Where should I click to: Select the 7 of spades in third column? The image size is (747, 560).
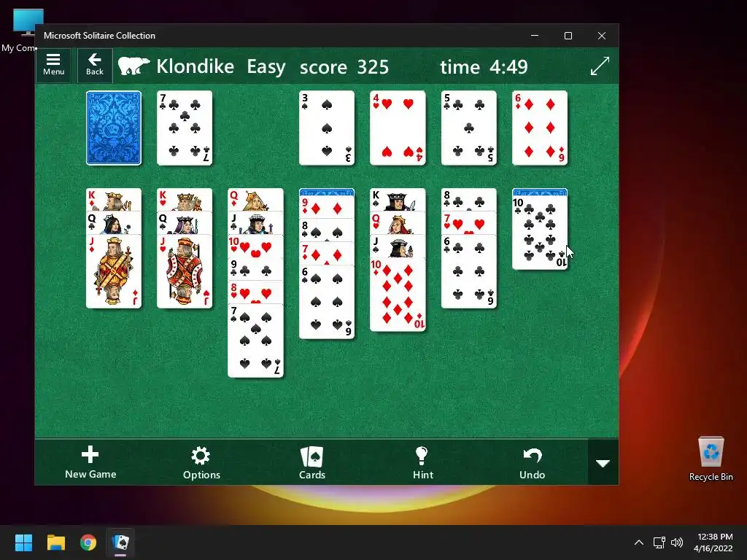click(x=256, y=341)
